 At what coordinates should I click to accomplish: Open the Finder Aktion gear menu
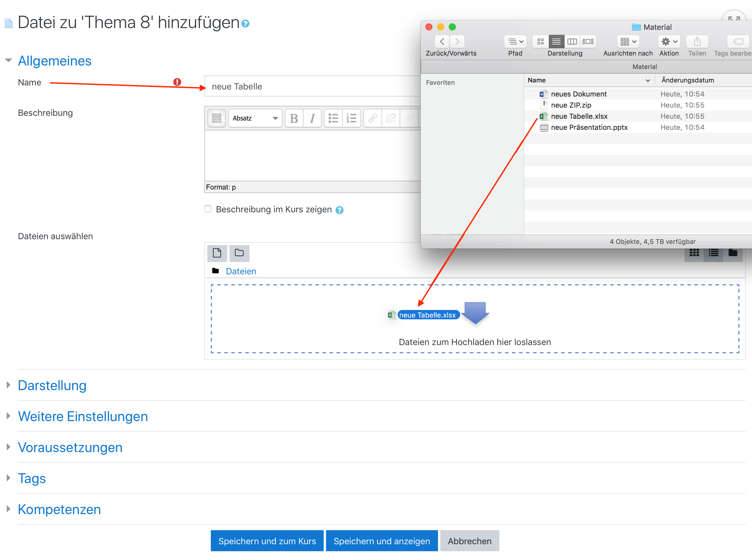pos(669,42)
